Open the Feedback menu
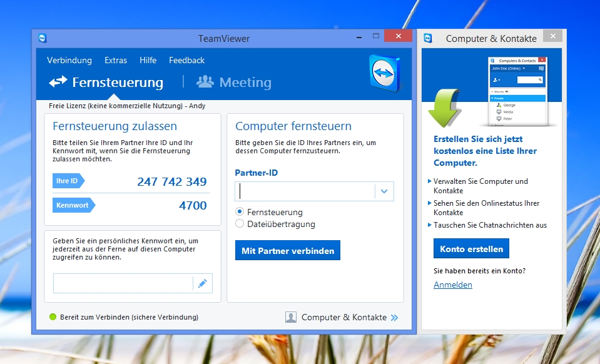 tap(186, 60)
